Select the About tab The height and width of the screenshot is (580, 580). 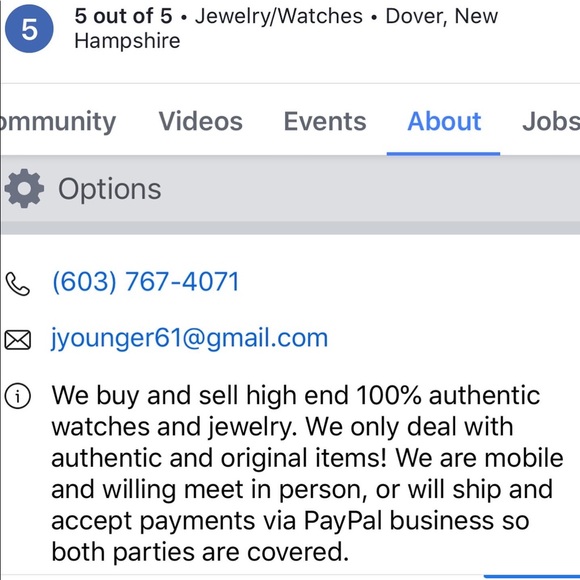[x=444, y=121]
